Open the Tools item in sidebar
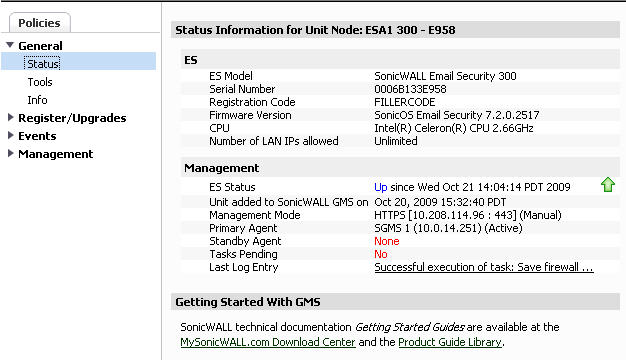This screenshot has width=626, height=360. (x=40, y=82)
